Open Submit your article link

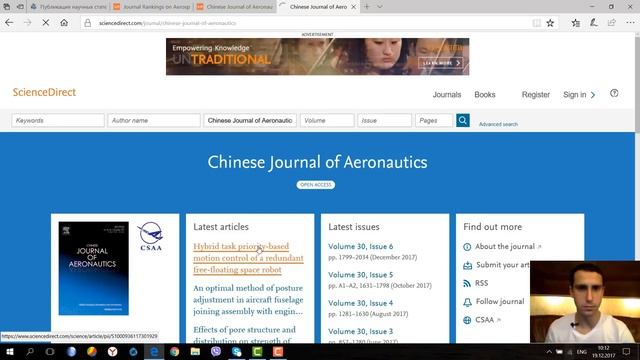click(496, 265)
